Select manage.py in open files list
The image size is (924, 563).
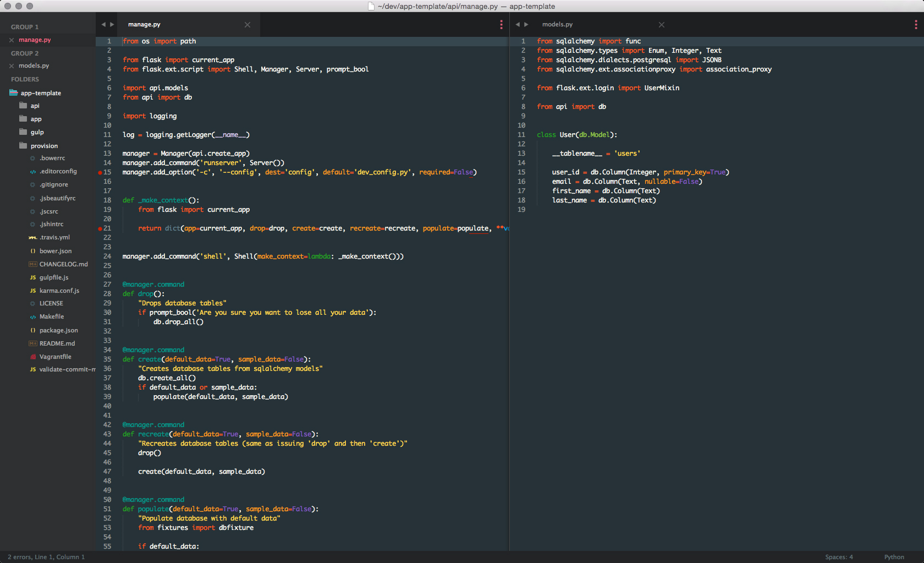tap(35, 40)
